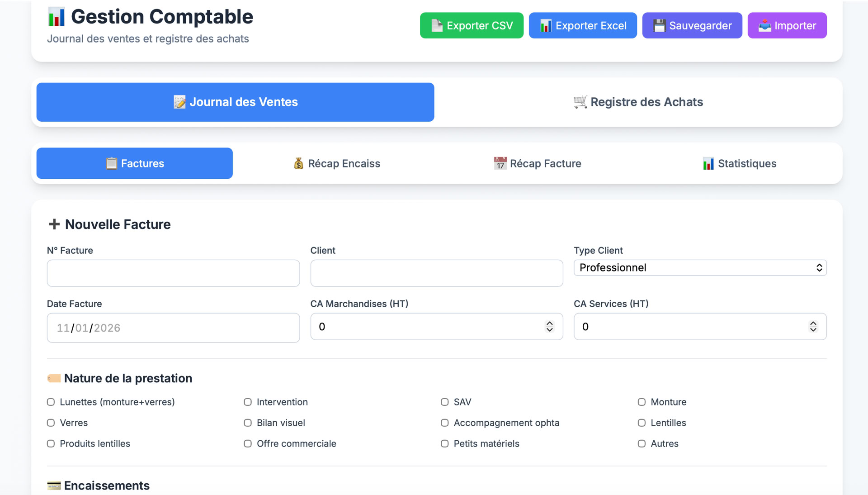868x495 pixels.
Task: Click the CA Services (HT) stepper arrows
Action: point(813,327)
